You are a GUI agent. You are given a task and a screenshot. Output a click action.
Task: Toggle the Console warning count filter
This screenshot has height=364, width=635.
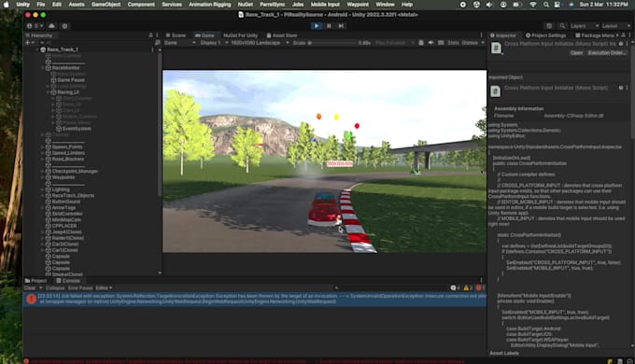(x=467, y=287)
